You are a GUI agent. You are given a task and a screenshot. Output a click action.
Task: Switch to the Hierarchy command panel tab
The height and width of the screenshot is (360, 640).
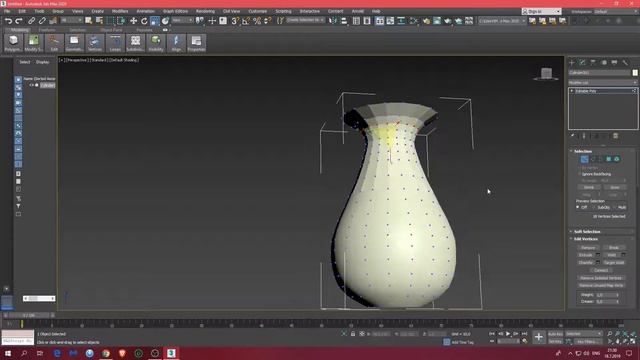click(x=593, y=62)
